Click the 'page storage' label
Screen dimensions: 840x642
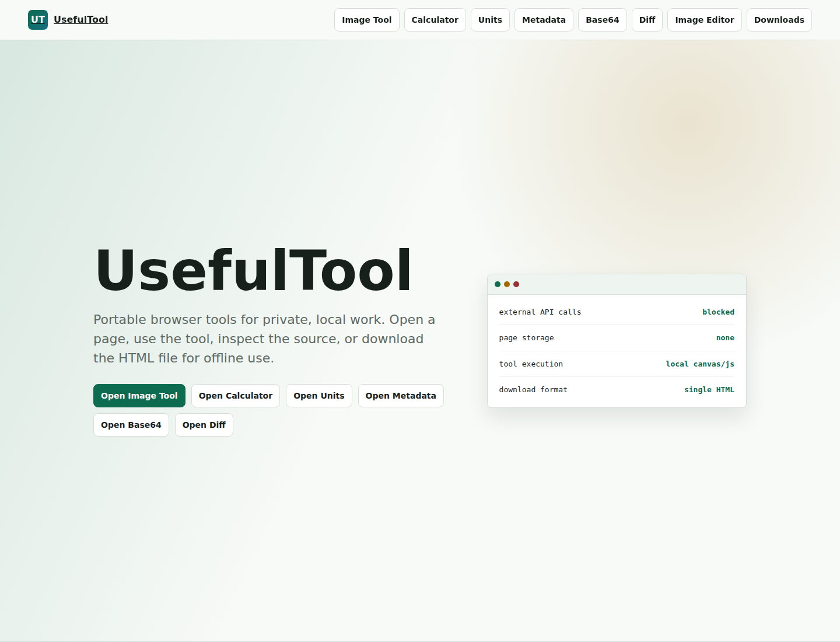[526, 338]
